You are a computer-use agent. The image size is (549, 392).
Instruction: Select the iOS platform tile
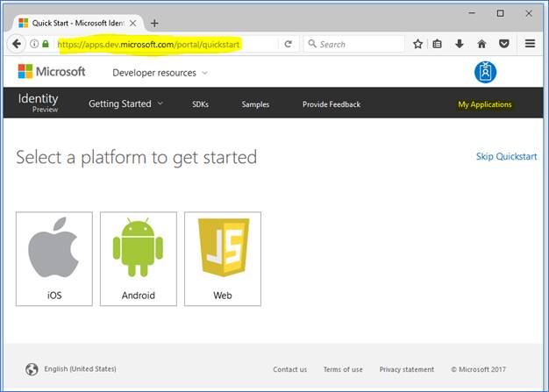pyautogui.click(x=54, y=259)
